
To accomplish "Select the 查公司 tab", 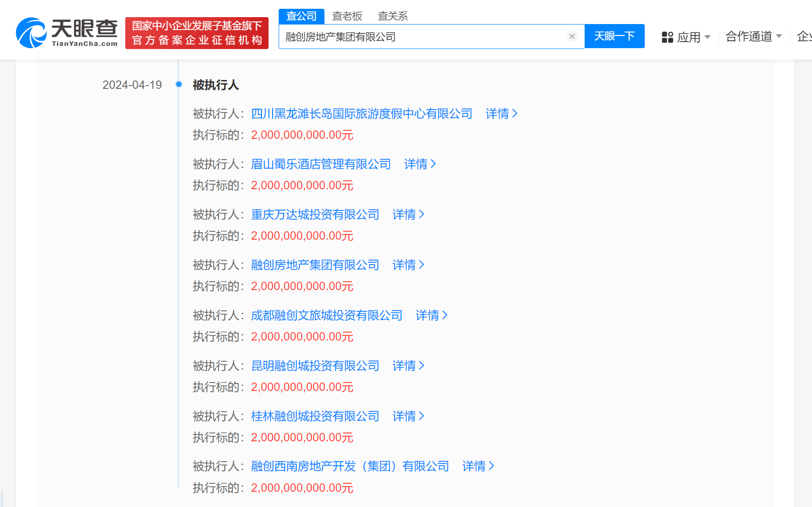I will [x=301, y=16].
